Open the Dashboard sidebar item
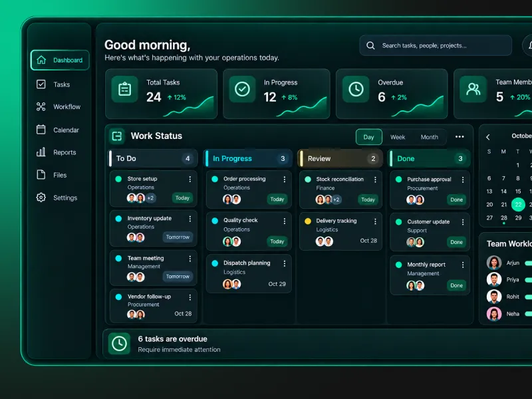532x399 pixels. 60,60
